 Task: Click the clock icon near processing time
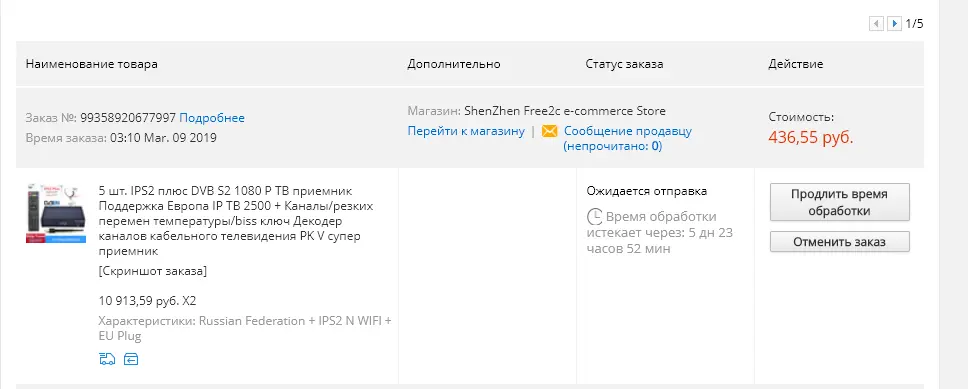(x=594, y=217)
